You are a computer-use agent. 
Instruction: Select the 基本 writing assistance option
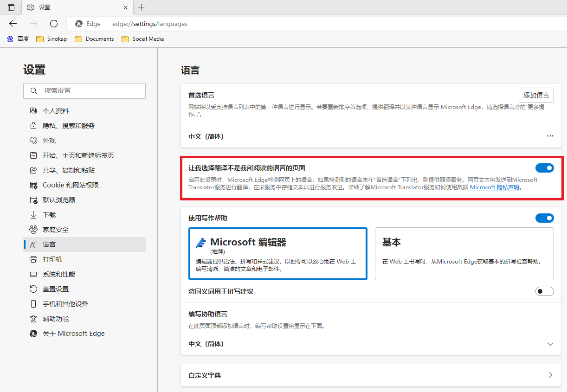[x=464, y=253]
